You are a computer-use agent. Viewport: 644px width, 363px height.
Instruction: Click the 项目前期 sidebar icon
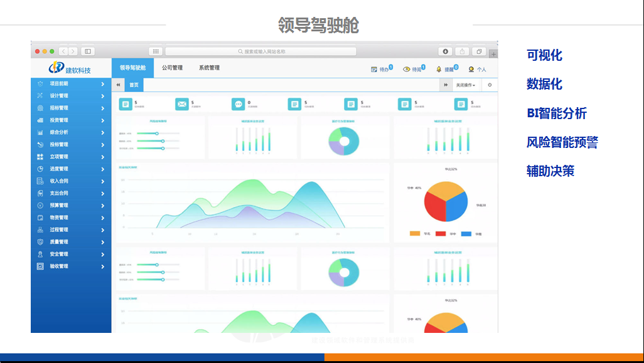pos(40,83)
